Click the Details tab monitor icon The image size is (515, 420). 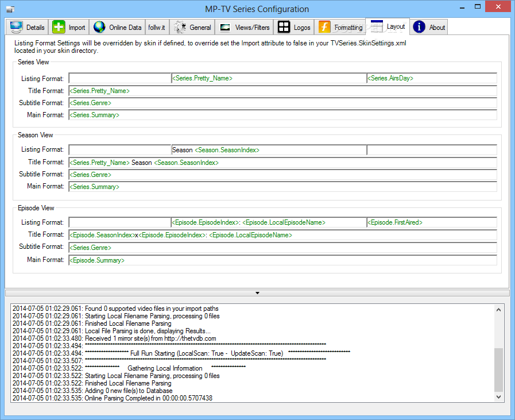coord(16,27)
